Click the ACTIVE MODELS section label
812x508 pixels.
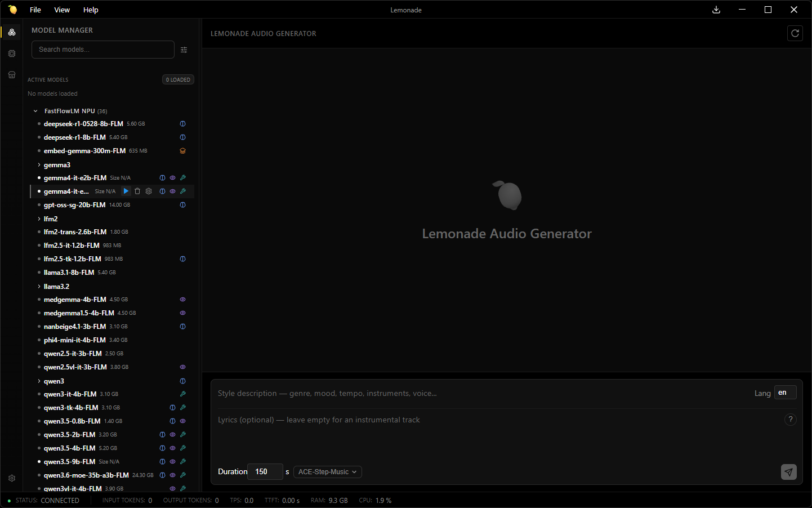point(48,80)
